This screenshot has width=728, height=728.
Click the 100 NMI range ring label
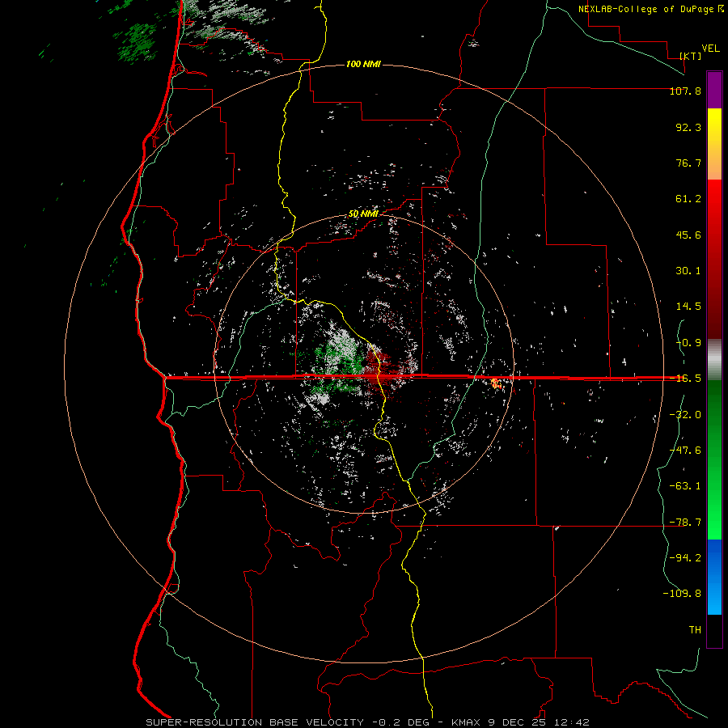[x=363, y=64]
